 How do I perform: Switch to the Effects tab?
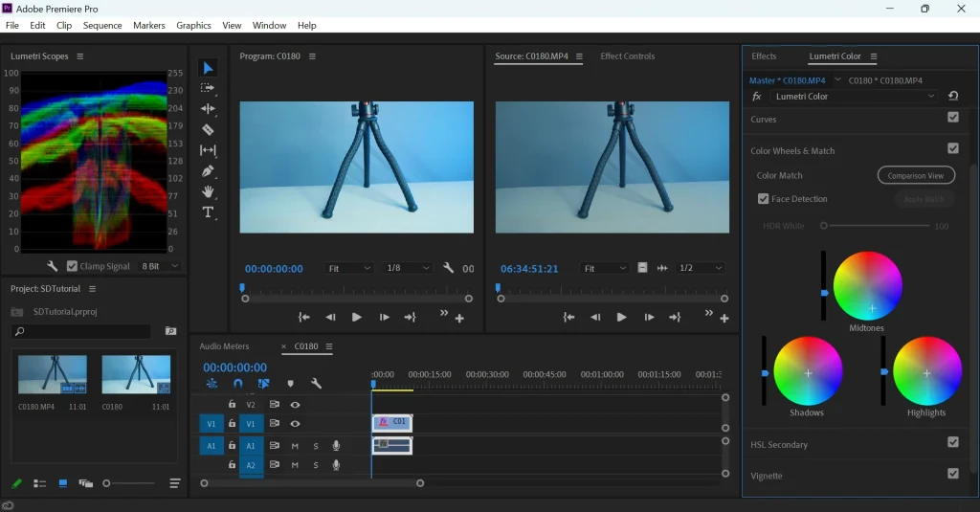point(764,56)
